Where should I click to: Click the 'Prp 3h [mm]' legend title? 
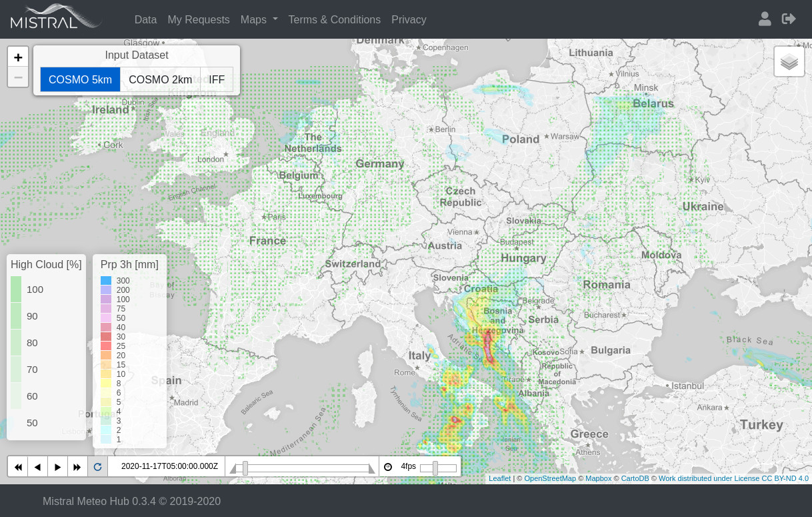click(129, 265)
